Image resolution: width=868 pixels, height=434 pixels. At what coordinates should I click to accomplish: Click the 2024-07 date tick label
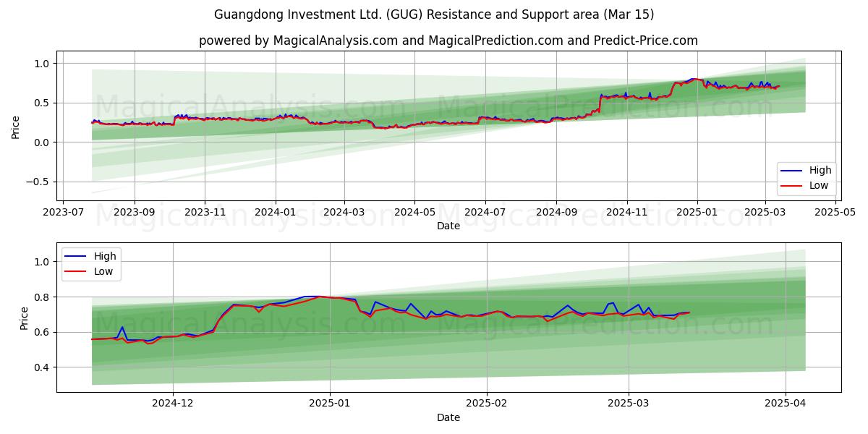pos(485,213)
